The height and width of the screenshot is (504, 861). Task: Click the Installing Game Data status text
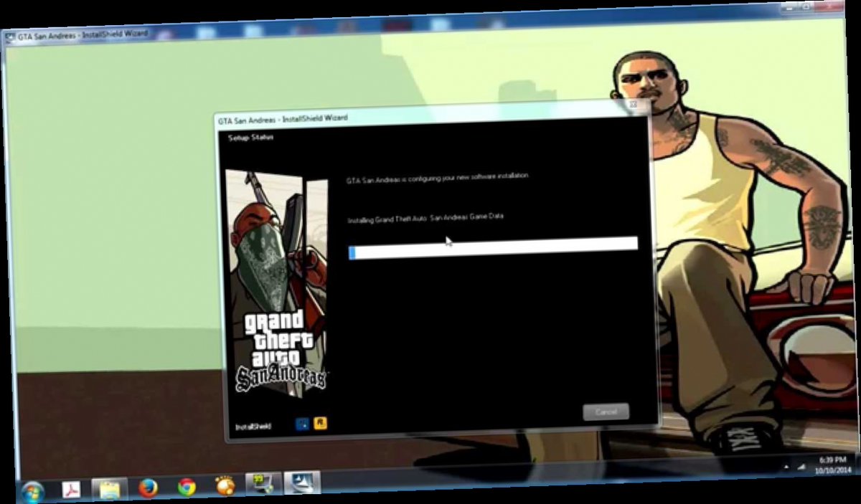click(426, 217)
